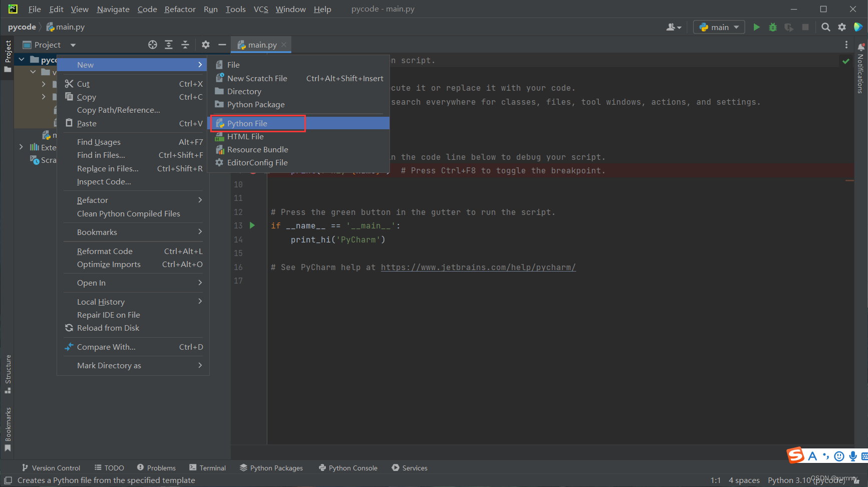Click 1:1 caret position in status bar
The image size is (868, 487).
click(x=715, y=480)
